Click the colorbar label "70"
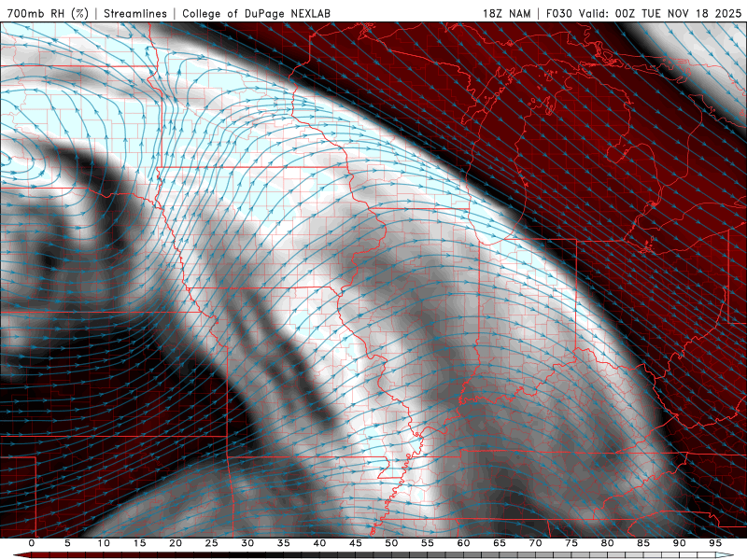 535,543
